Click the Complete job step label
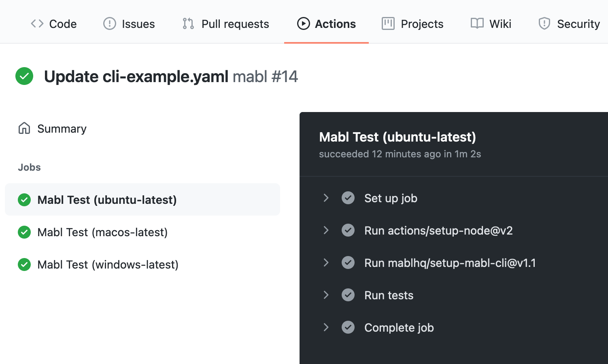Screen dimensions: 608x364 pyautogui.click(x=399, y=328)
